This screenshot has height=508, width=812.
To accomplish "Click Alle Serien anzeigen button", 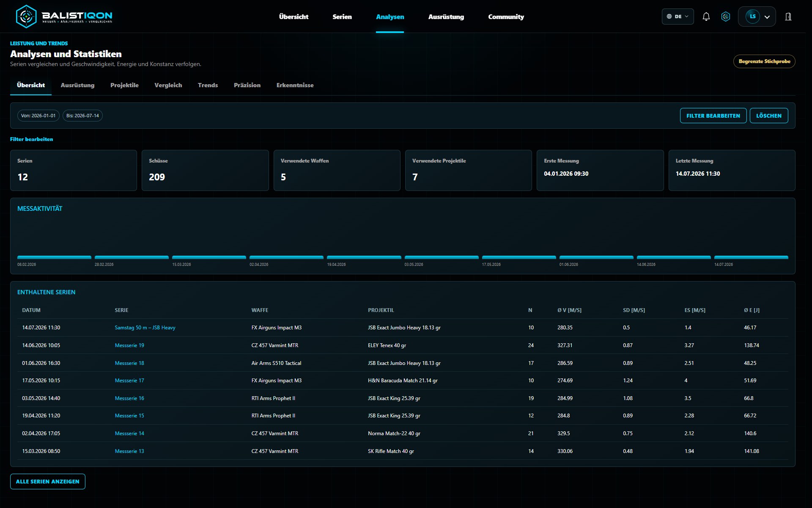I will (48, 481).
